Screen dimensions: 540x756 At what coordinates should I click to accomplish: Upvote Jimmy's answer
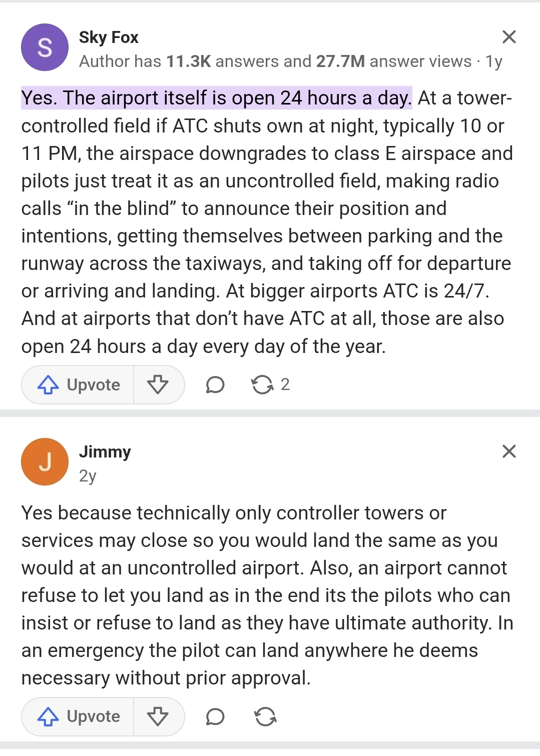[78, 716]
